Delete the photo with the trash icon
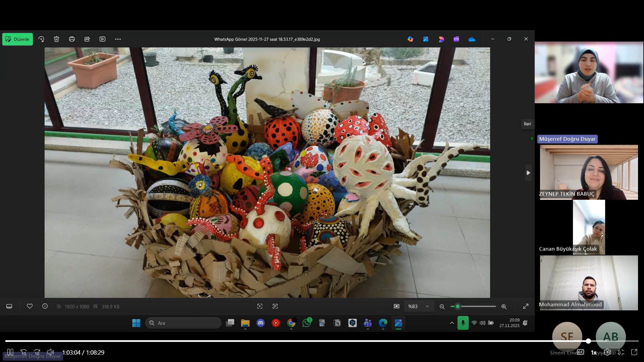The width and height of the screenshot is (644, 362). [x=56, y=39]
